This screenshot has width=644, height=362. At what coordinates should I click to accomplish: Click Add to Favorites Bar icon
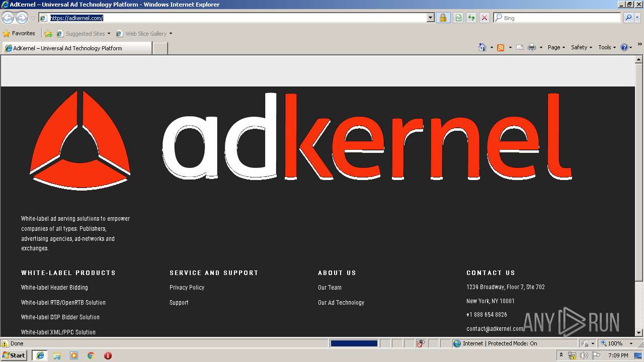point(48,34)
